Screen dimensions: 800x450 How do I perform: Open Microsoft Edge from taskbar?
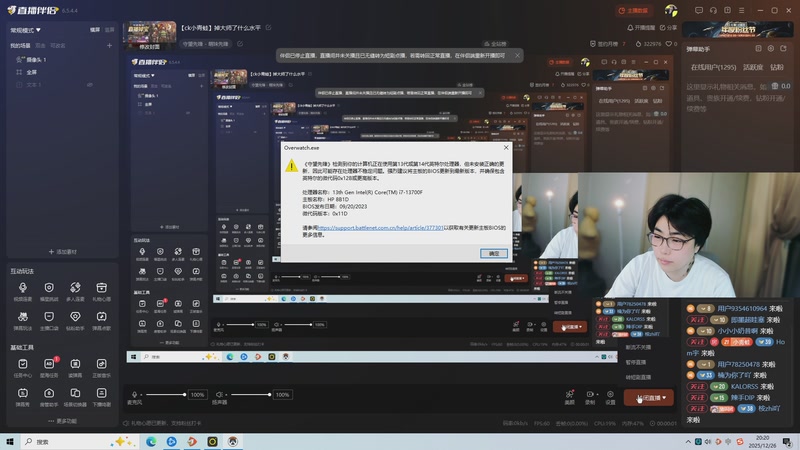(151, 441)
